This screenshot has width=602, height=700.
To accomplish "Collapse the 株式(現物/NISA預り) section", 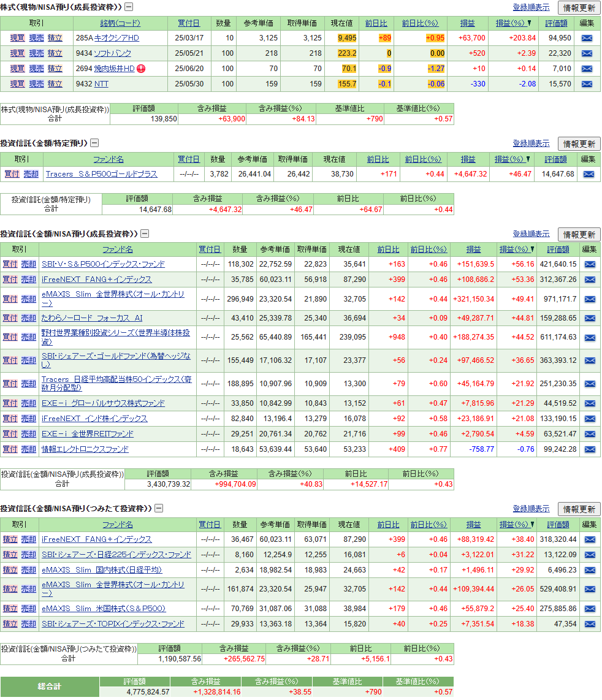I will pyautogui.click(x=129, y=7).
